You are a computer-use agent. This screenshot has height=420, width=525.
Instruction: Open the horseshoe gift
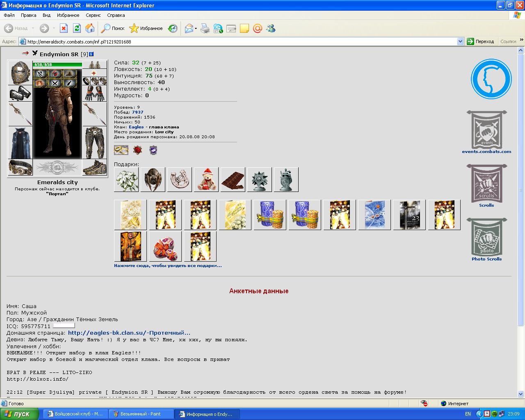(180, 180)
